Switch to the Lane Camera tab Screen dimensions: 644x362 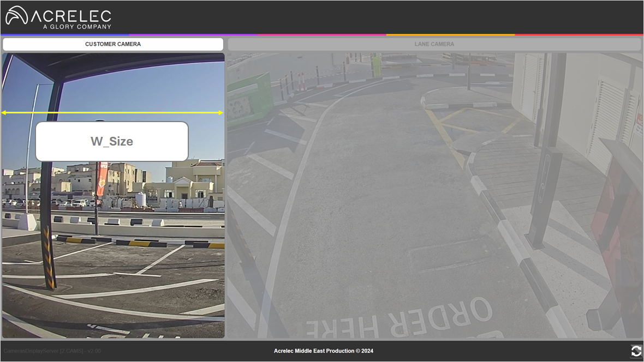(434, 44)
